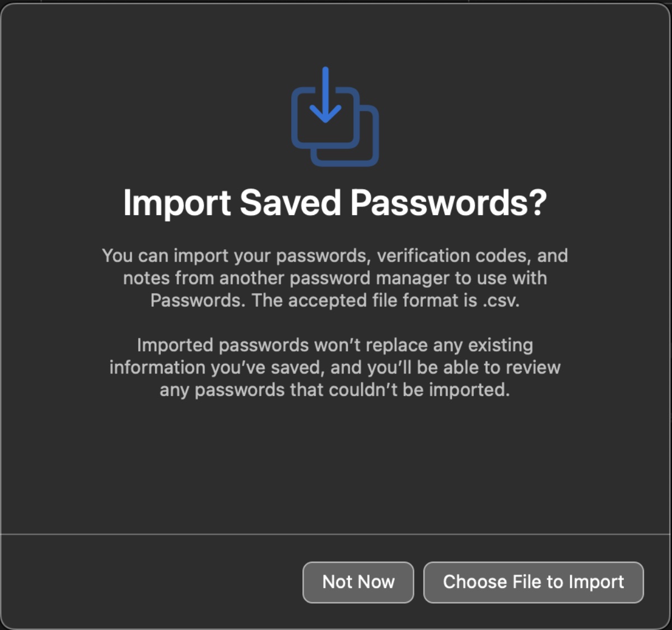Click the word "Import" in the heading
Screen dimensions: 672x630
coord(176,202)
